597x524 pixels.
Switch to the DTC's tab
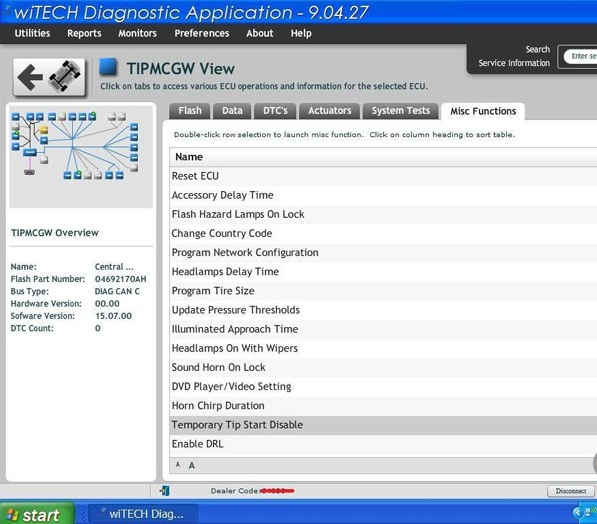click(275, 111)
